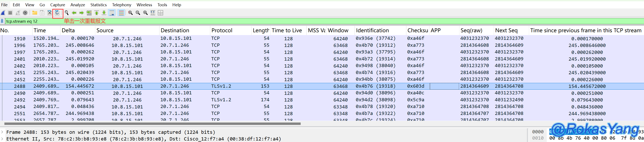Zoom in on packet list text
Screen dimensions: 644x142
tap(130, 13)
